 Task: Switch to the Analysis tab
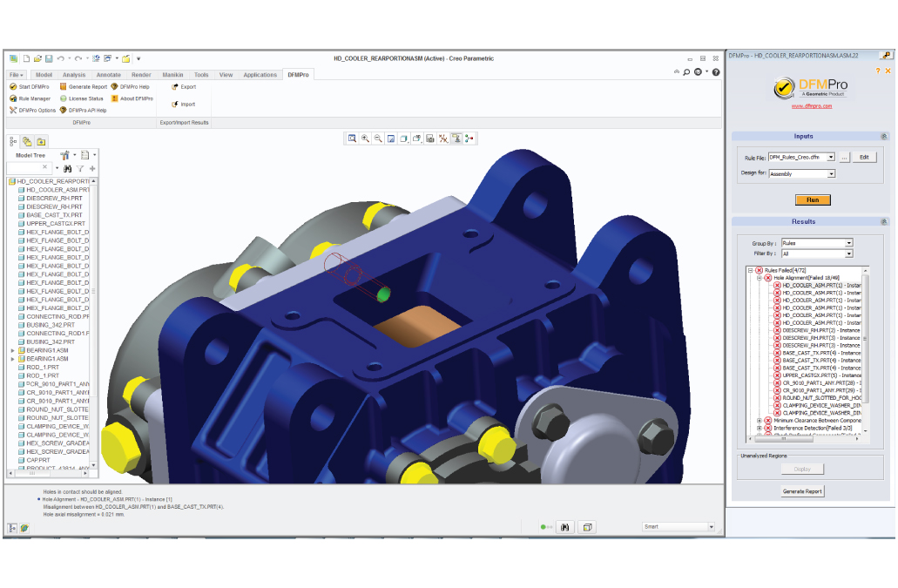tap(74, 75)
